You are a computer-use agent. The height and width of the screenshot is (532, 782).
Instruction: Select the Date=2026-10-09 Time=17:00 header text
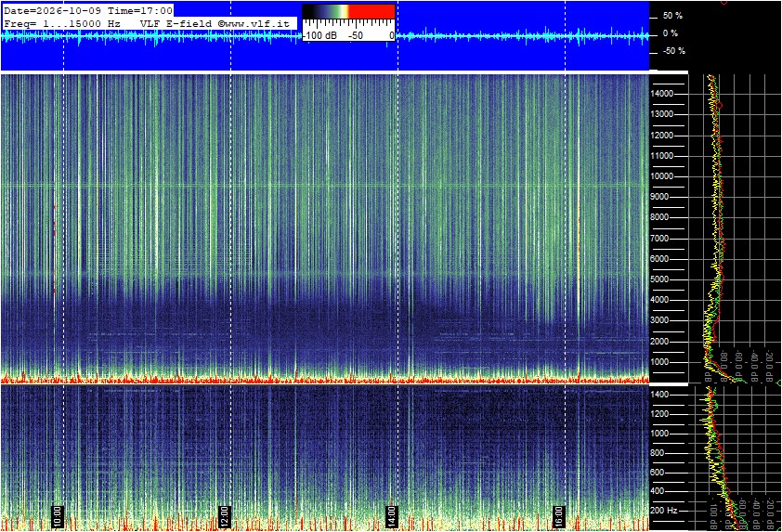(x=88, y=10)
